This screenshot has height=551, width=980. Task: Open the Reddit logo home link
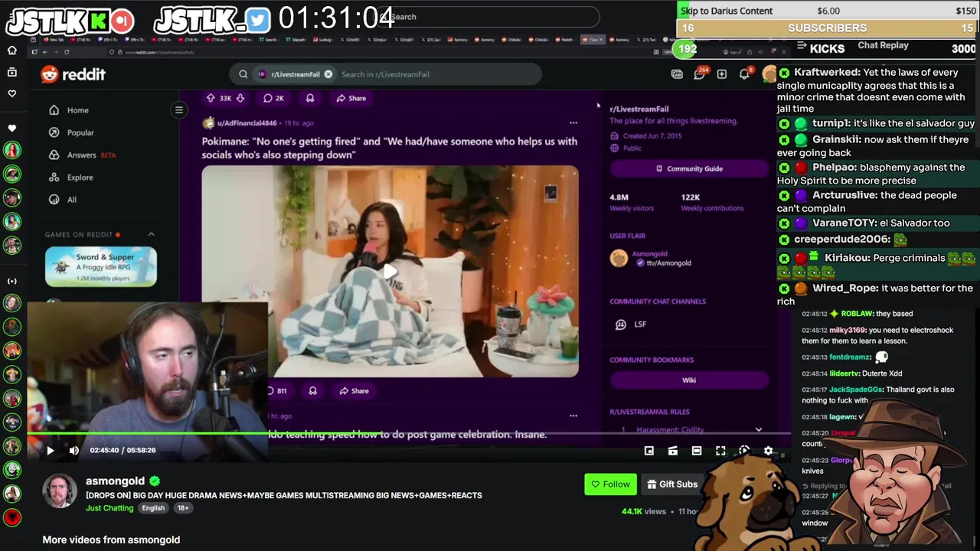73,74
